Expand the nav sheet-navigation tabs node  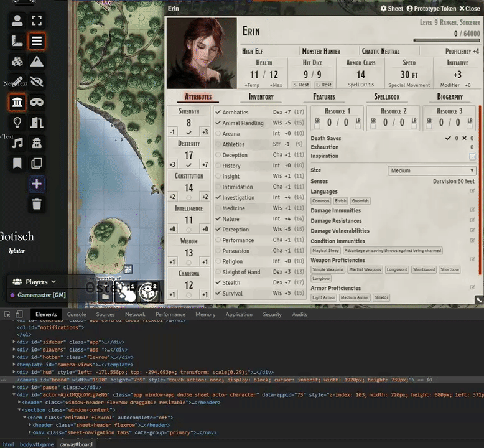[30, 432]
